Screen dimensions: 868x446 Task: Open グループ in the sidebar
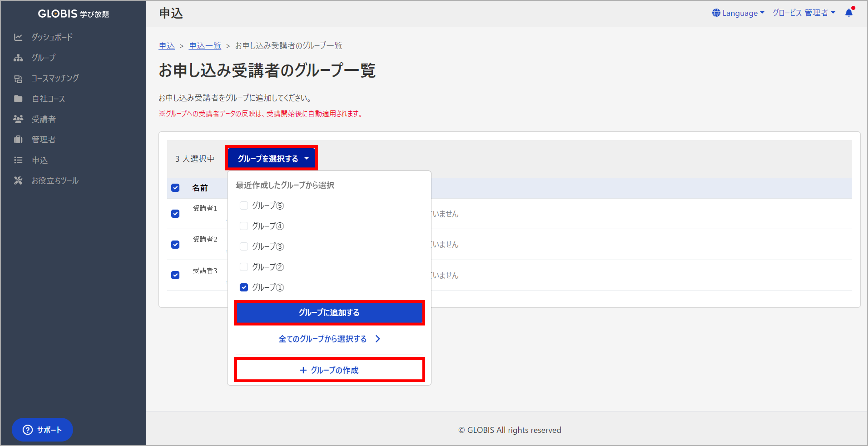click(44, 58)
